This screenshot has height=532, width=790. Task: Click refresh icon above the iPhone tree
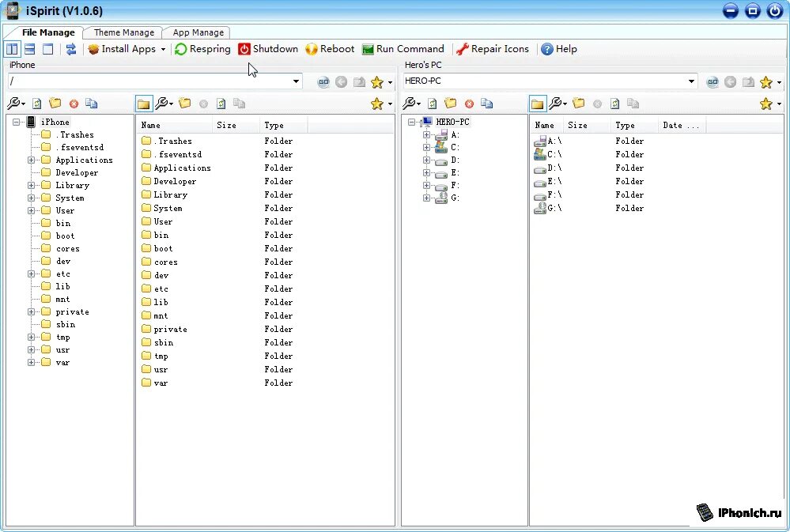(x=37, y=104)
